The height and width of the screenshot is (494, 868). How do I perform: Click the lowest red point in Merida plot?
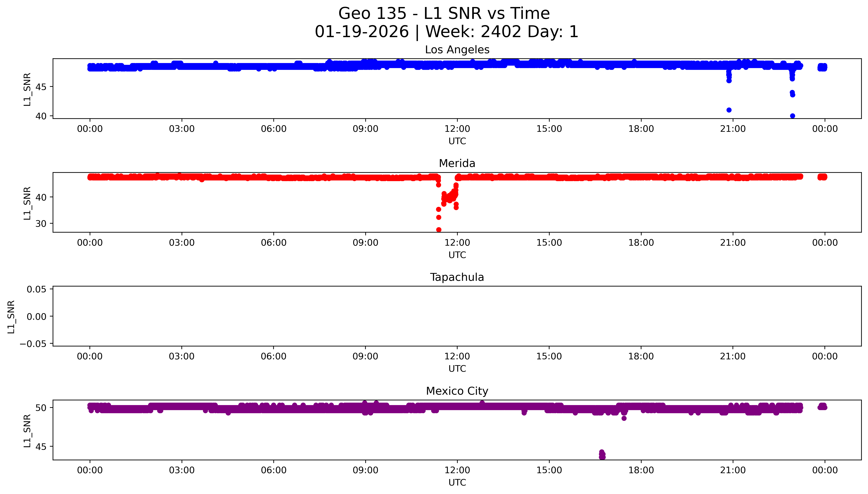439,230
